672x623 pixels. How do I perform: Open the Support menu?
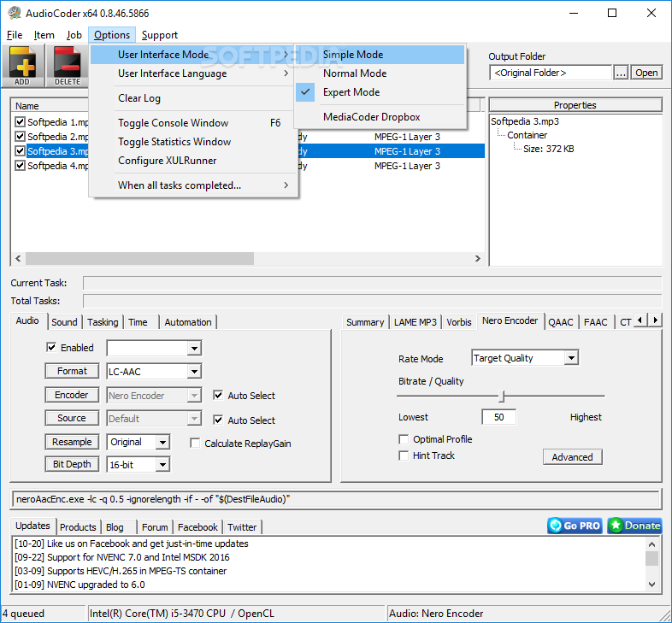point(159,35)
